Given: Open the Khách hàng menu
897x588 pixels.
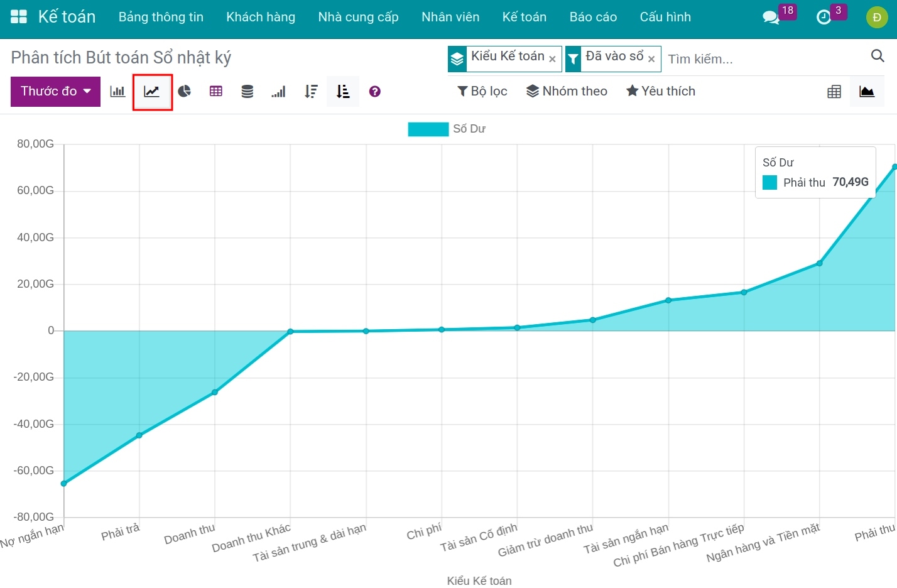Looking at the screenshot, I should pos(261,17).
